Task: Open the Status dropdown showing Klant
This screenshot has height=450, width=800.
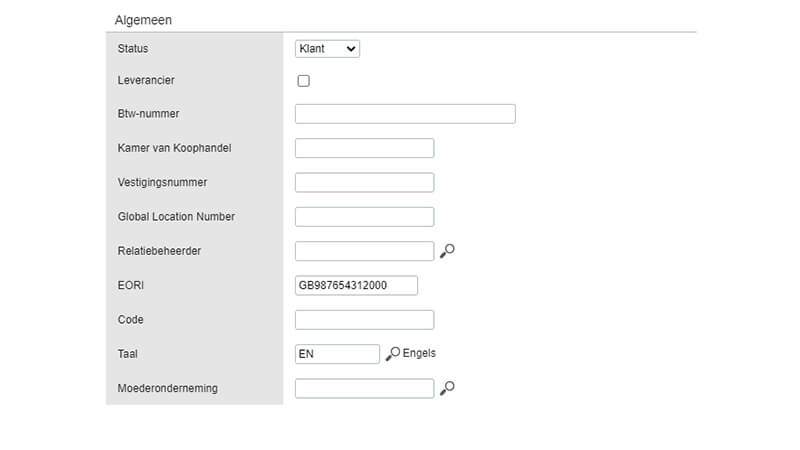Action: [x=327, y=49]
